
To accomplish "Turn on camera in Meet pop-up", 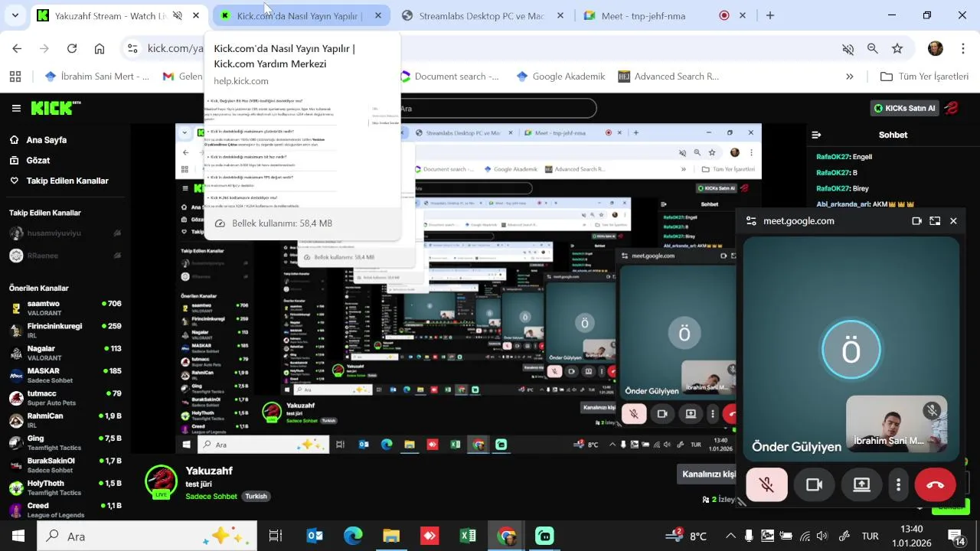I will point(814,484).
